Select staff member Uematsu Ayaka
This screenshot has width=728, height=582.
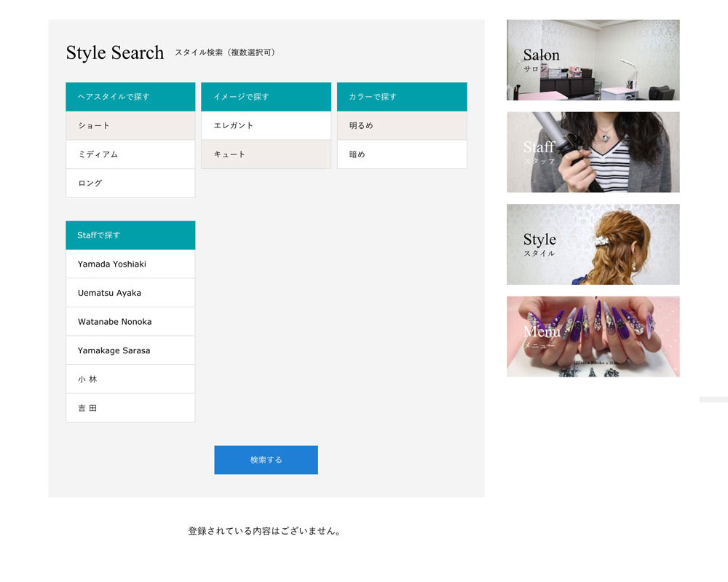(x=130, y=292)
